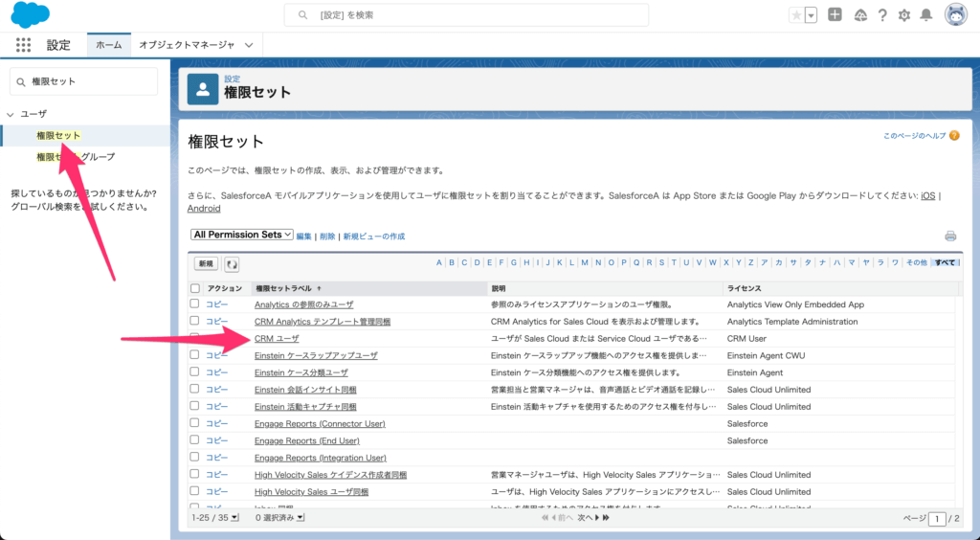Screen dimensions: 980x540
Task: Click the [設定] を検索 global search field
Action: pyautogui.click(x=466, y=15)
